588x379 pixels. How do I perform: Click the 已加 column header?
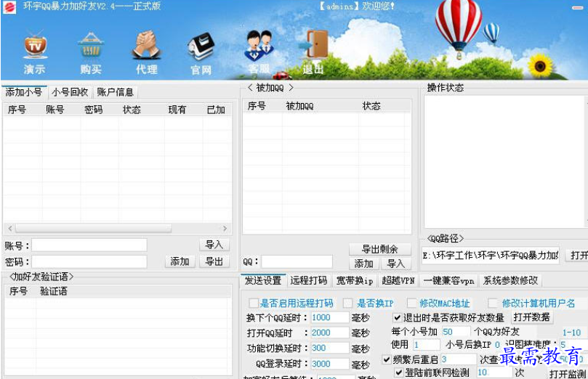(216, 110)
